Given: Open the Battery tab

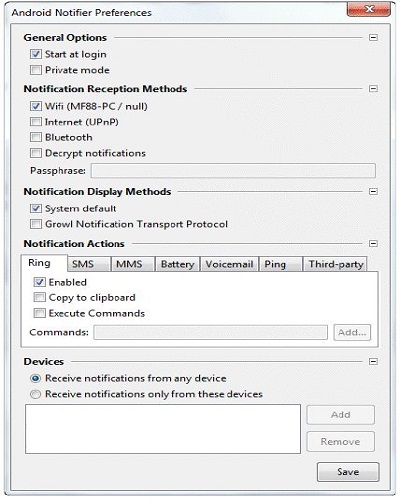Looking at the screenshot, I should 177,264.
